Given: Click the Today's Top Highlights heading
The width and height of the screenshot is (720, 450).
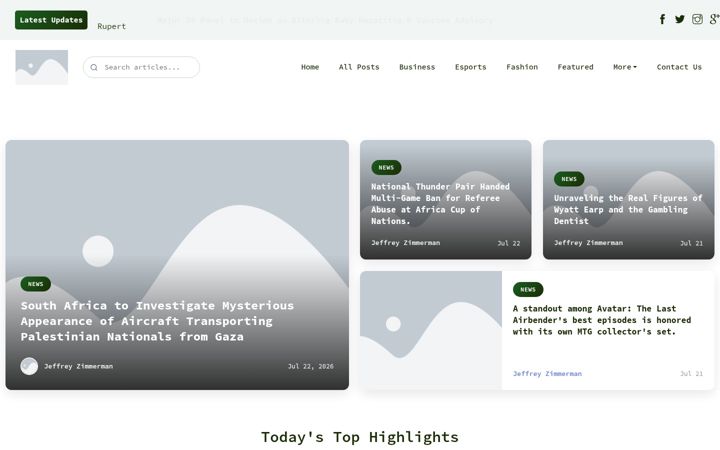Looking at the screenshot, I should (x=360, y=437).
